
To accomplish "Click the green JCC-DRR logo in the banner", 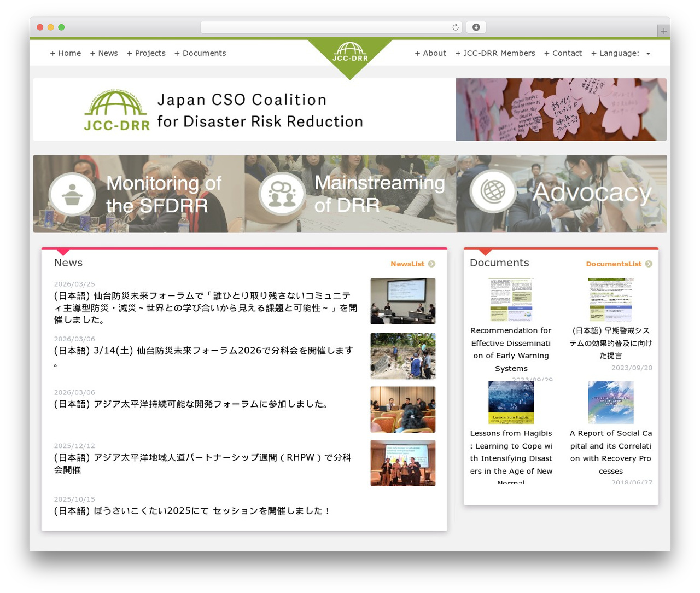I will coord(116,110).
